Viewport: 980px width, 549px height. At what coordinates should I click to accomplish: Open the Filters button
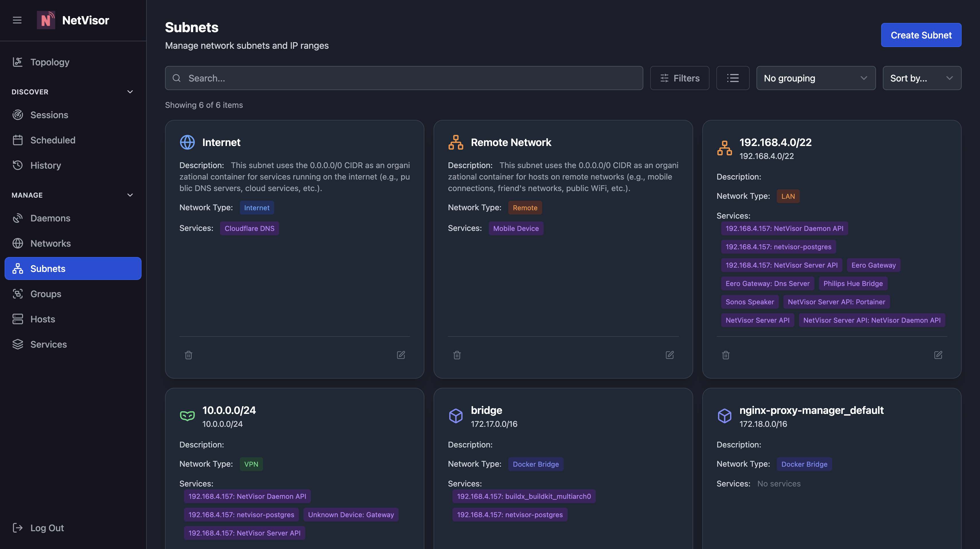679,78
